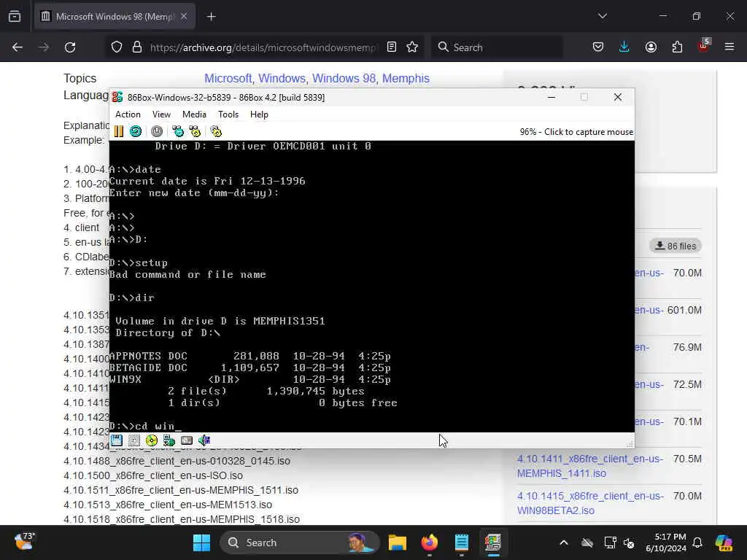Open Notepad from the taskbar

pos(461,542)
